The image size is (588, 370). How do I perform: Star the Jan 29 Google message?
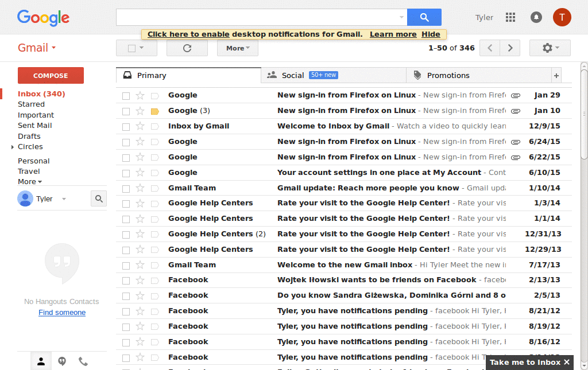(x=140, y=95)
